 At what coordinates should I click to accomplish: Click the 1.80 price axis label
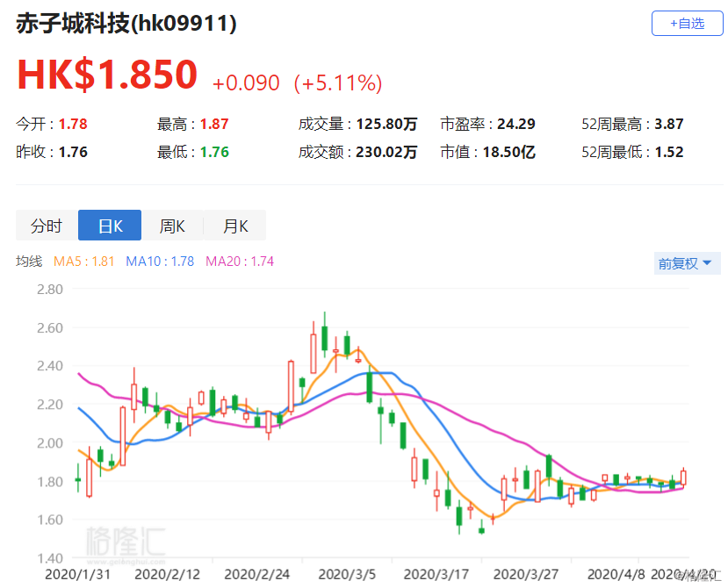tap(50, 482)
